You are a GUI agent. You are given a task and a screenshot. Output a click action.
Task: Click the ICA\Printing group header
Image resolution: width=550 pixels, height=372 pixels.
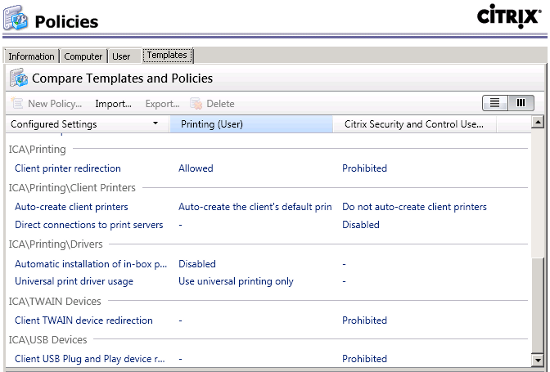coord(37,149)
